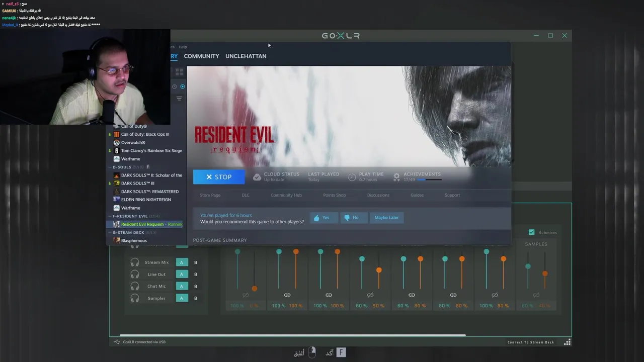Open the Points Shop tab
This screenshot has height=362, width=644.
pyautogui.click(x=335, y=195)
